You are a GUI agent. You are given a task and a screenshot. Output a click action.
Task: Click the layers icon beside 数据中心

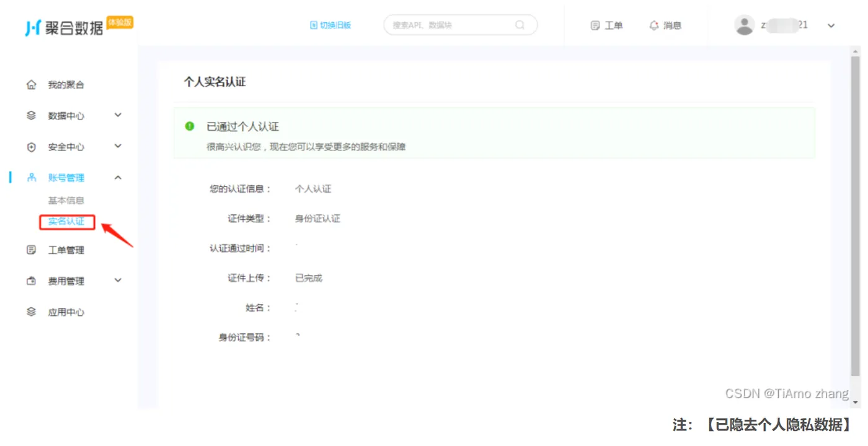pyautogui.click(x=32, y=115)
